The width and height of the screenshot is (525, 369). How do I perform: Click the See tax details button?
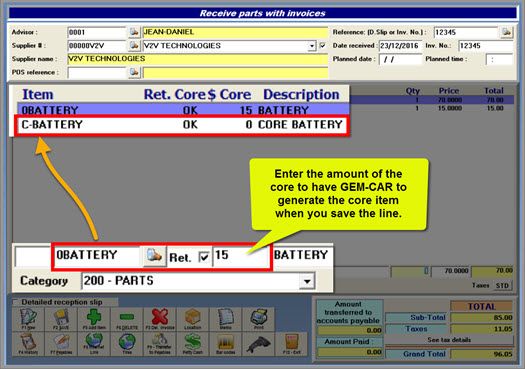(x=449, y=340)
